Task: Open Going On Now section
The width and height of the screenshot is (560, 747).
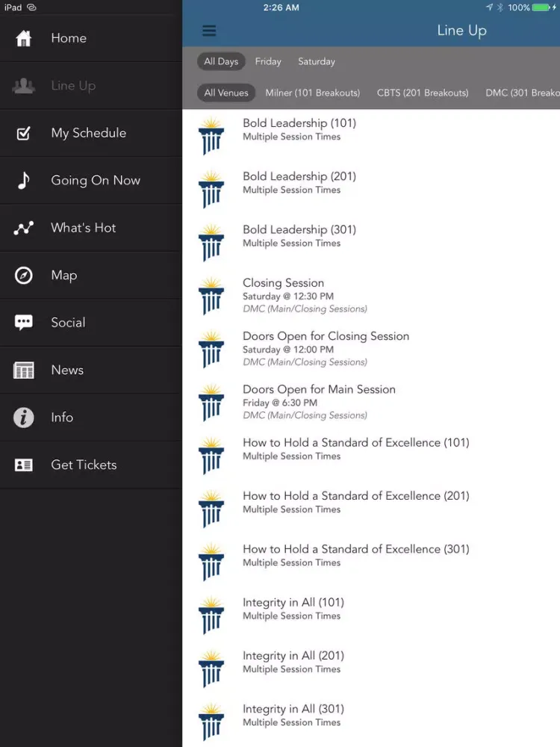Action: tap(91, 181)
